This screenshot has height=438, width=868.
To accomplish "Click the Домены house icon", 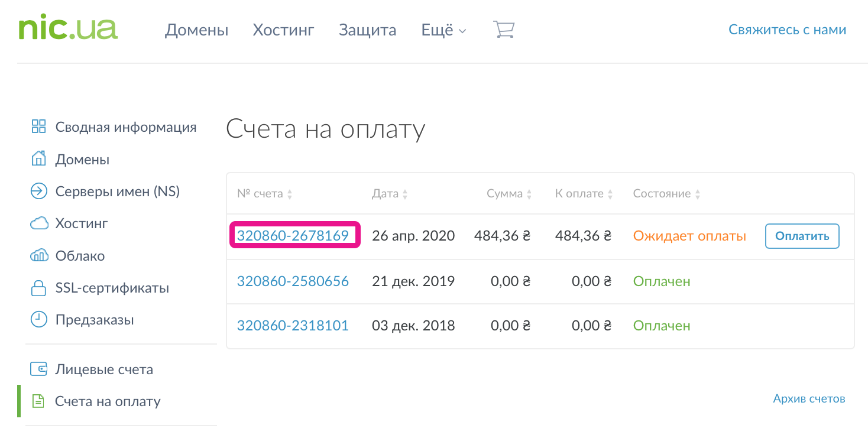I will [x=38, y=159].
